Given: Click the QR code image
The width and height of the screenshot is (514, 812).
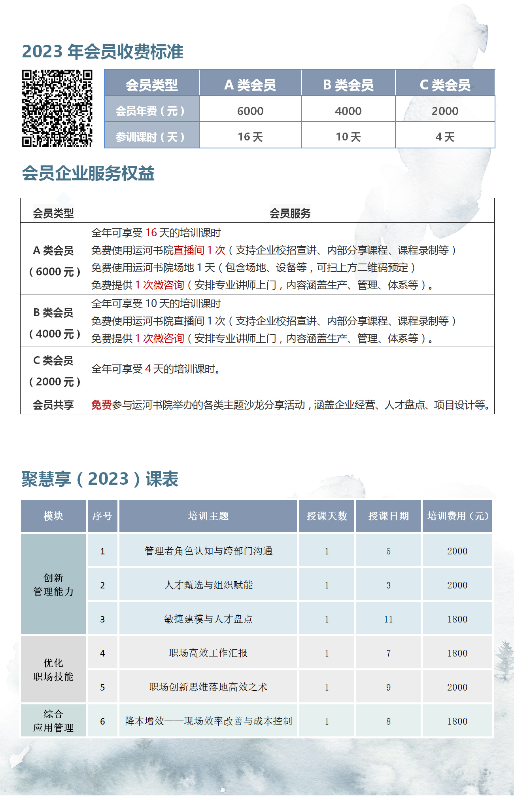Looking at the screenshot, I should click(x=57, y=108).
